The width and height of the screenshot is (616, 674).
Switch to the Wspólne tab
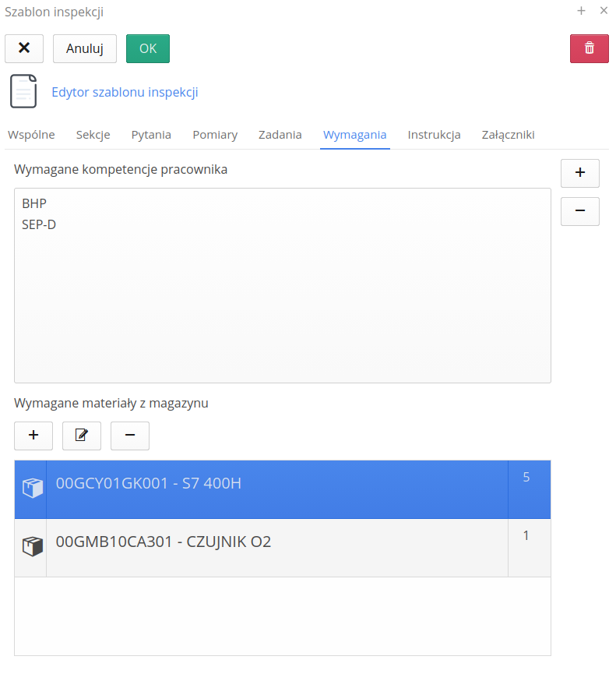click(x=31, y=135)
